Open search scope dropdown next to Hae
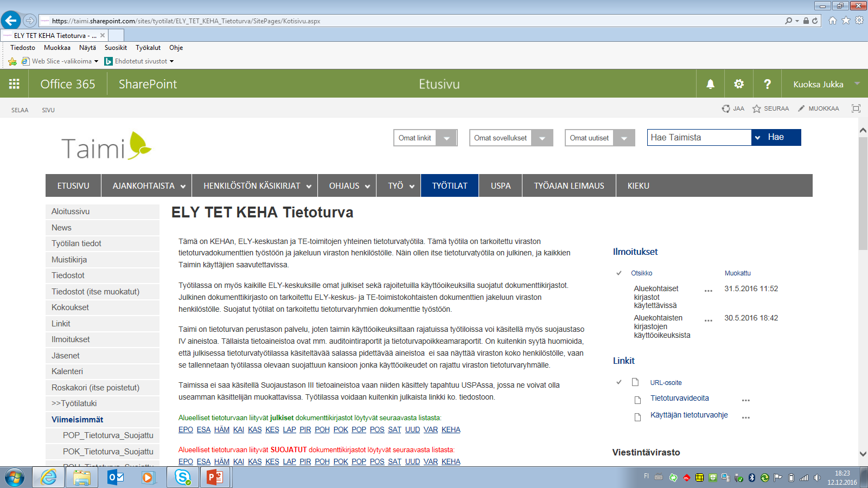868x488 pixels. click(x=757, y=138)
